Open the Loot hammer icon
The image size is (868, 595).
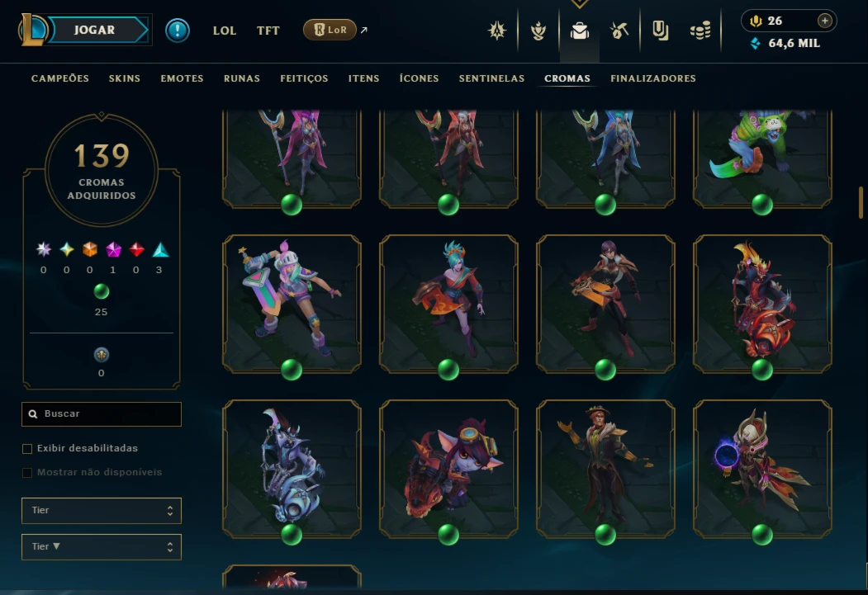pos(619,31)
